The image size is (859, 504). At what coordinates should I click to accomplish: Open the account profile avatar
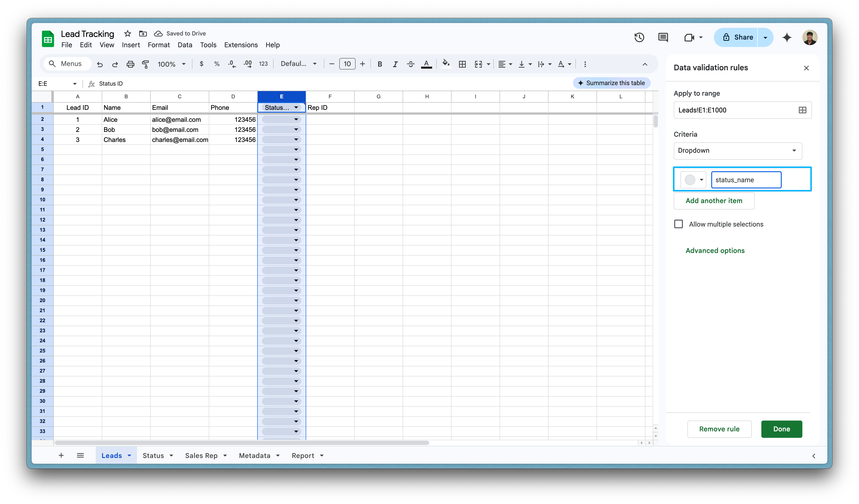click(810, 37)
